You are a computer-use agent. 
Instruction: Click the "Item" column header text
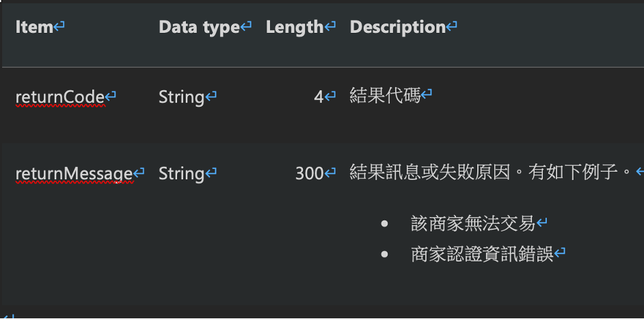(x=34, y=27)
